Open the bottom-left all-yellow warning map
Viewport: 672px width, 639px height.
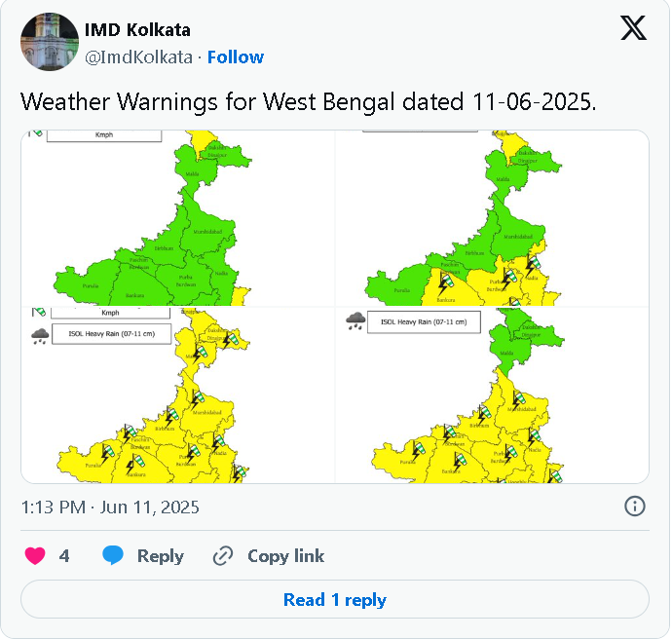tap(178, 395)
